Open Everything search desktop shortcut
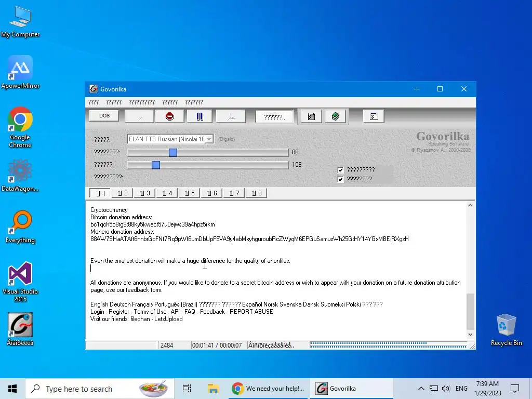 coord(20,227)
